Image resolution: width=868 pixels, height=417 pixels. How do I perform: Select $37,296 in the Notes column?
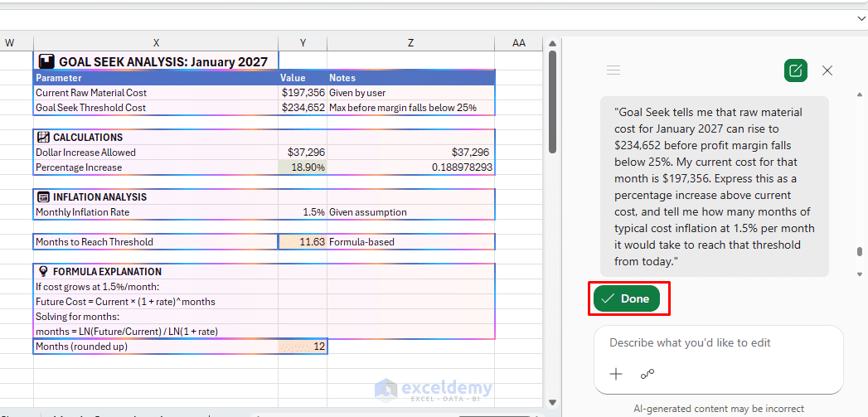point(410,153)
